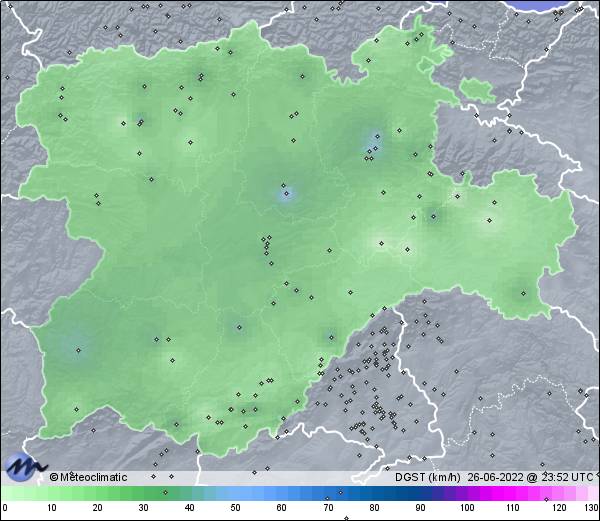600x521 pixels.
Task: Click the 0 label on the scale
Action: [x=5, y=508]
